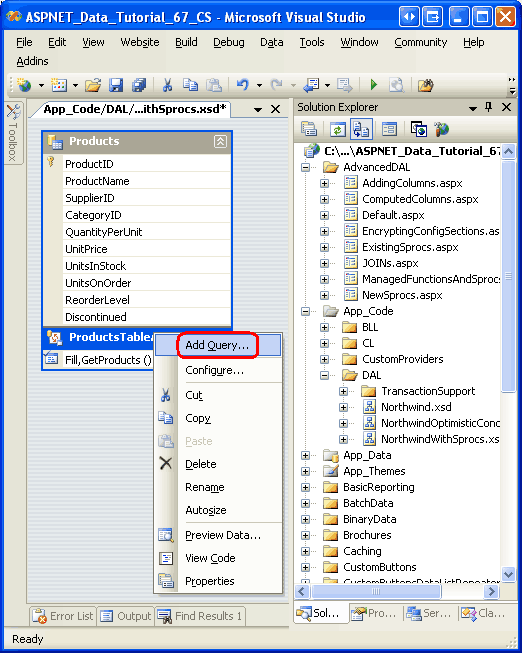
Task: Start debugging with the green play icon
Action: (374, 85)
